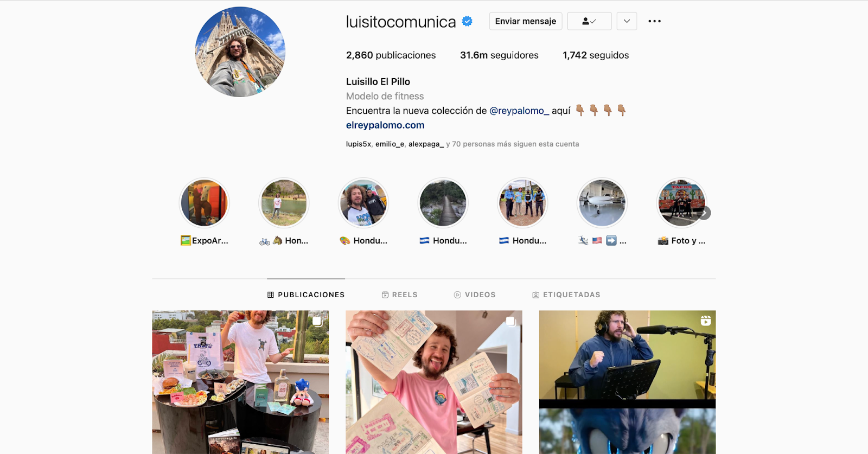Select the PUBLICACIONES tab
Viewport: 868px width, 454px height.
tap(306, 295)
